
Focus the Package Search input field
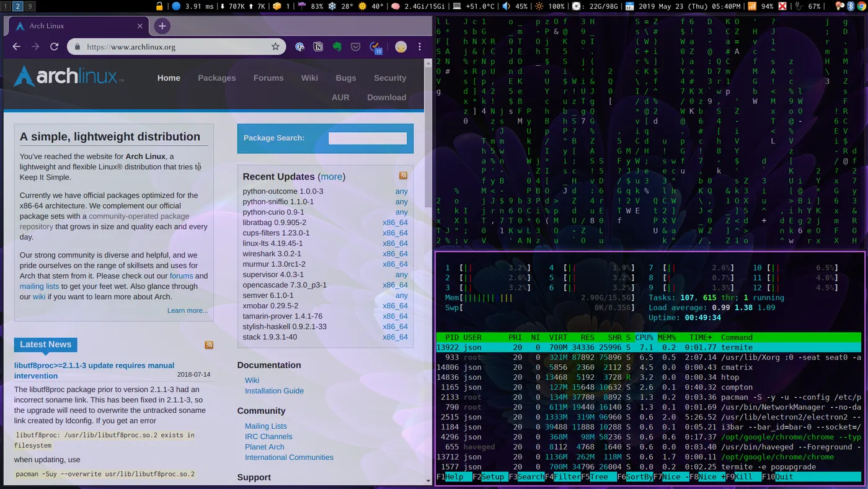tap(368, 138)
